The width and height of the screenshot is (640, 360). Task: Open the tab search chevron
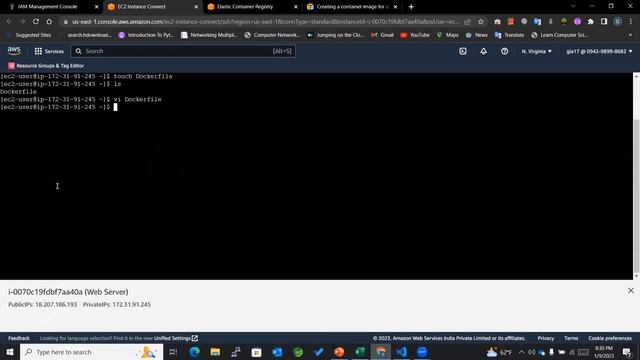[x=573, y=7]
